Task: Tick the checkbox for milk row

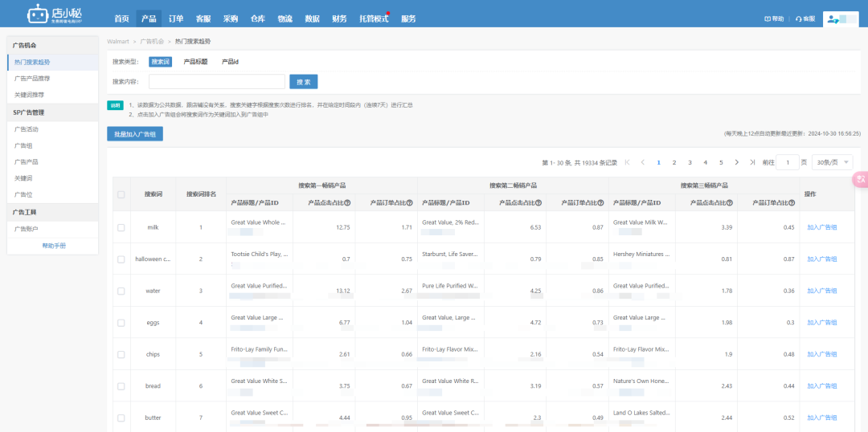Action: 121,227
